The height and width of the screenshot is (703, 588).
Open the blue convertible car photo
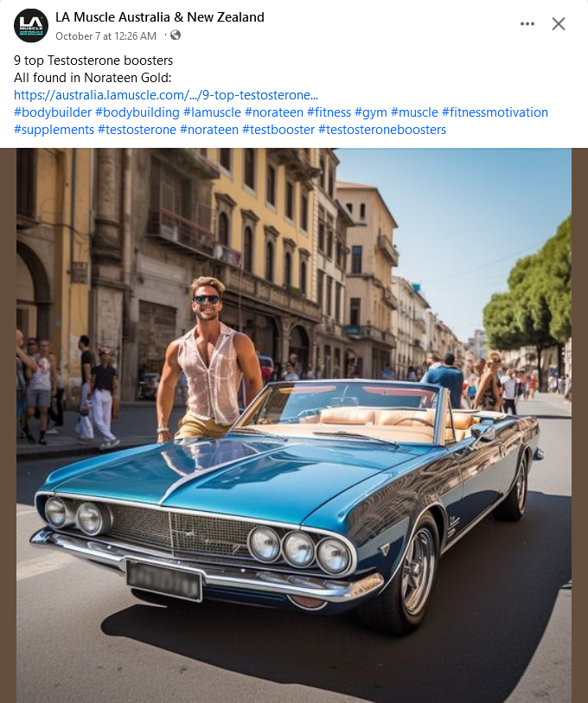click(294, 425)
